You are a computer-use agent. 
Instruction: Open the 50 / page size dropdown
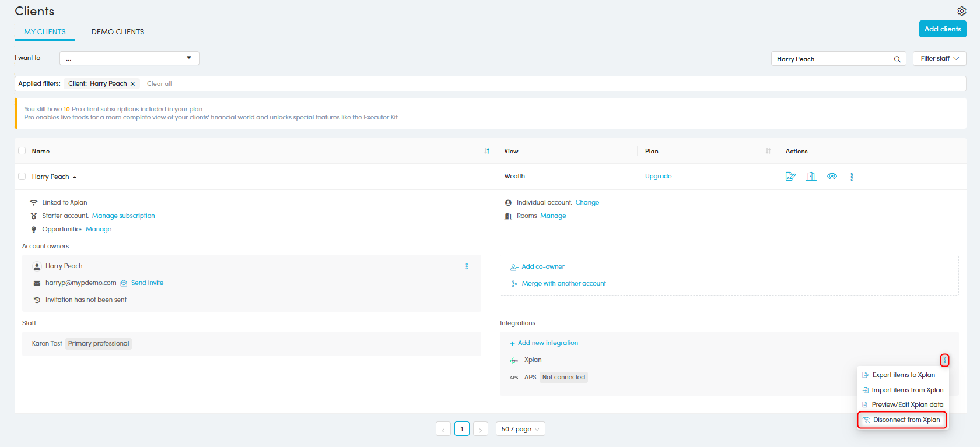coord(520,429)
